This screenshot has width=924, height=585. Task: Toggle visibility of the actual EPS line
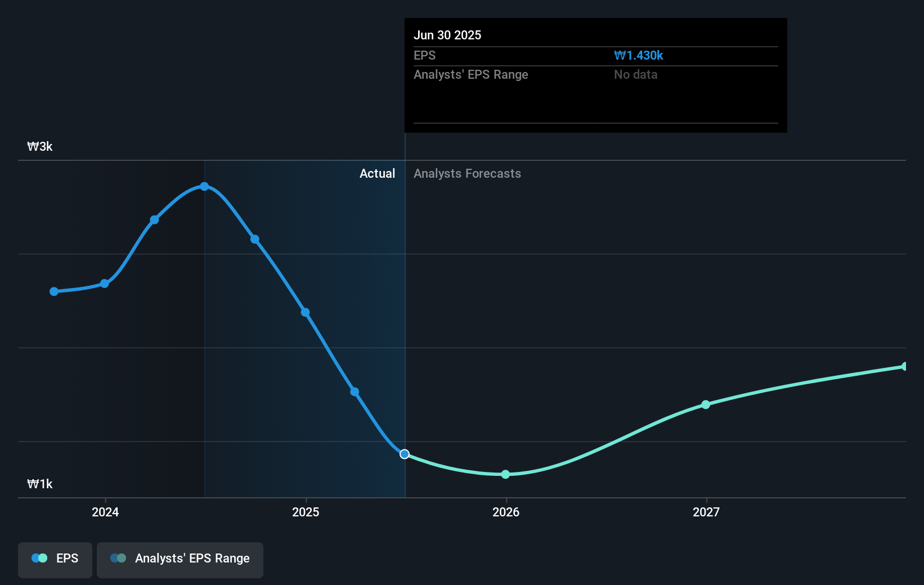click(x=55, y=559)
